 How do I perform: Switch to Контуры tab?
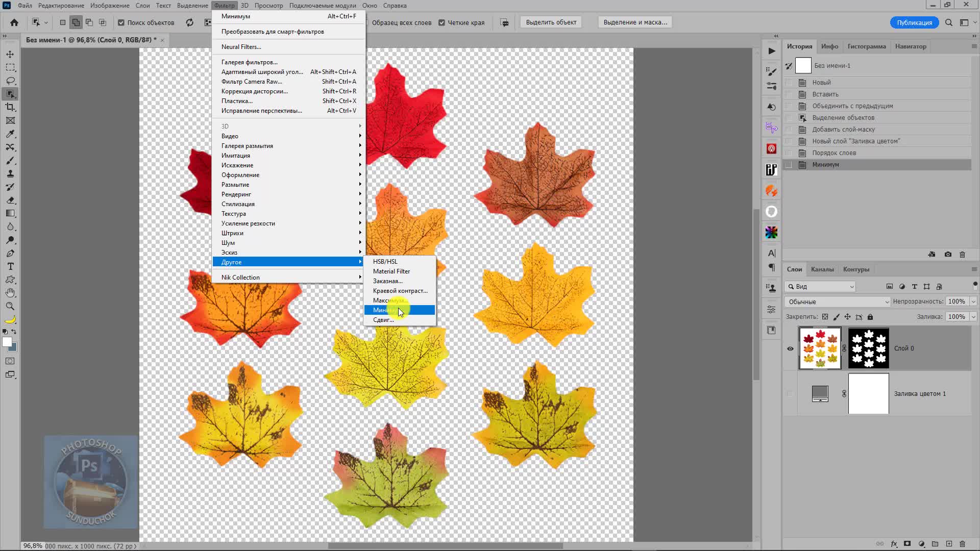click(857, 268)
